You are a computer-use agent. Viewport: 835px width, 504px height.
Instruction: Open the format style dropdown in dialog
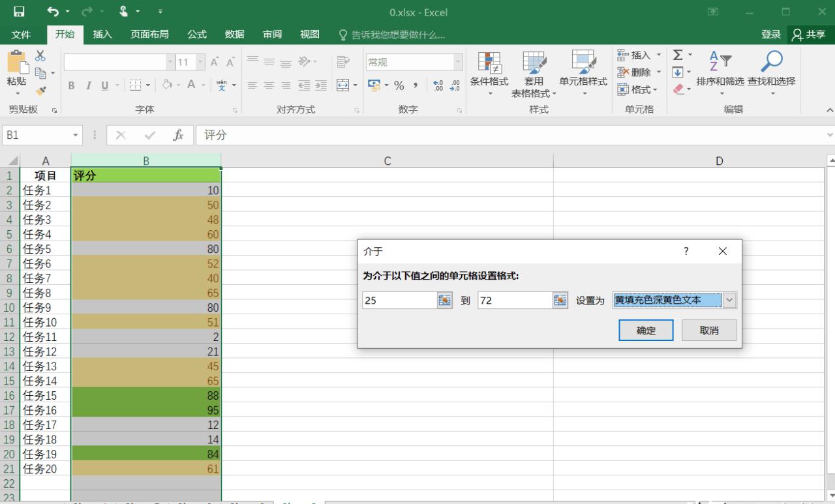tap(730, 300)
